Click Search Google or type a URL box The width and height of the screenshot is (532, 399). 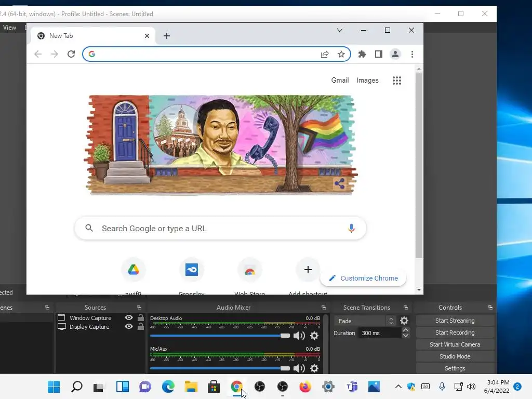[x=220, y=229]
